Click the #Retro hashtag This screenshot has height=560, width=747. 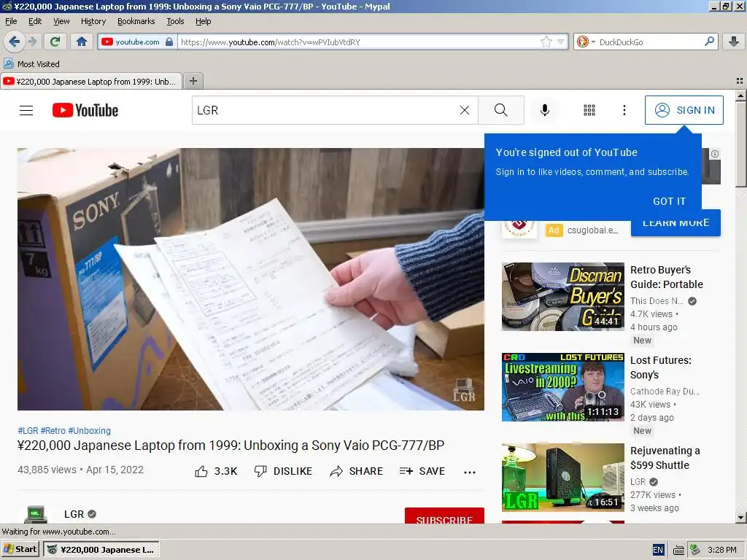tap(53, 430)
